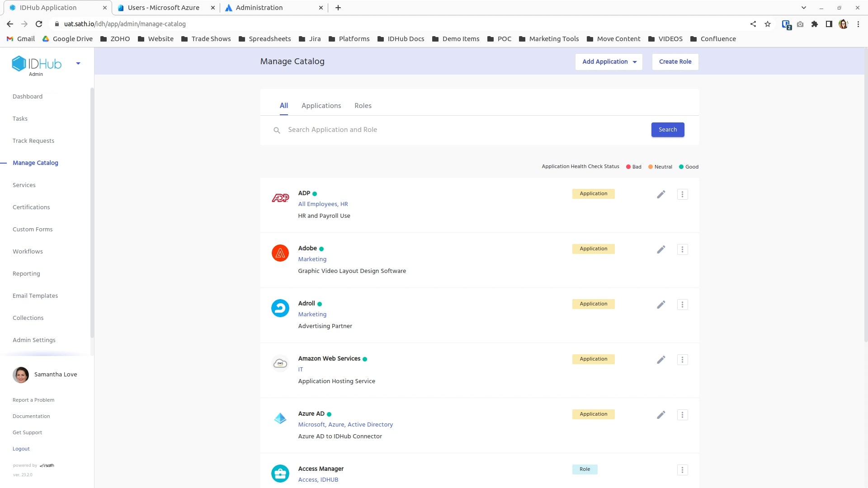The height and width of the screenshot is (488, 868).
Task: Open three-dot menu for Access Manager role
Action: tap(682, 470)
